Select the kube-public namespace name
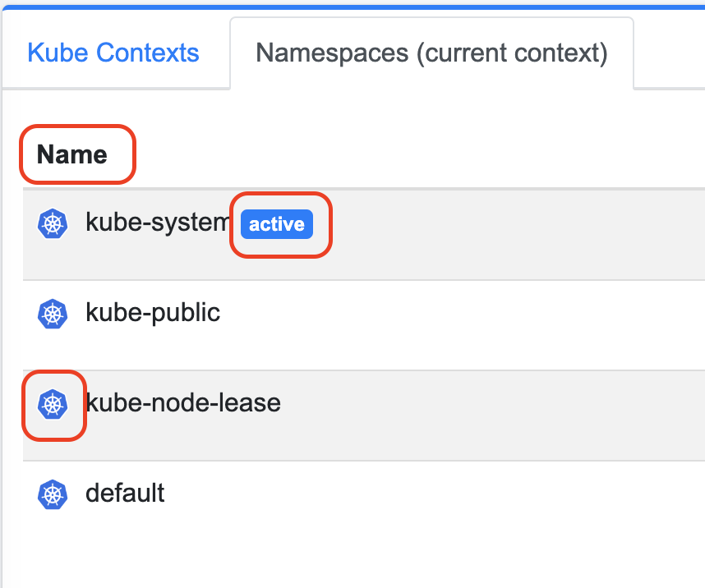 pos(153,313)
